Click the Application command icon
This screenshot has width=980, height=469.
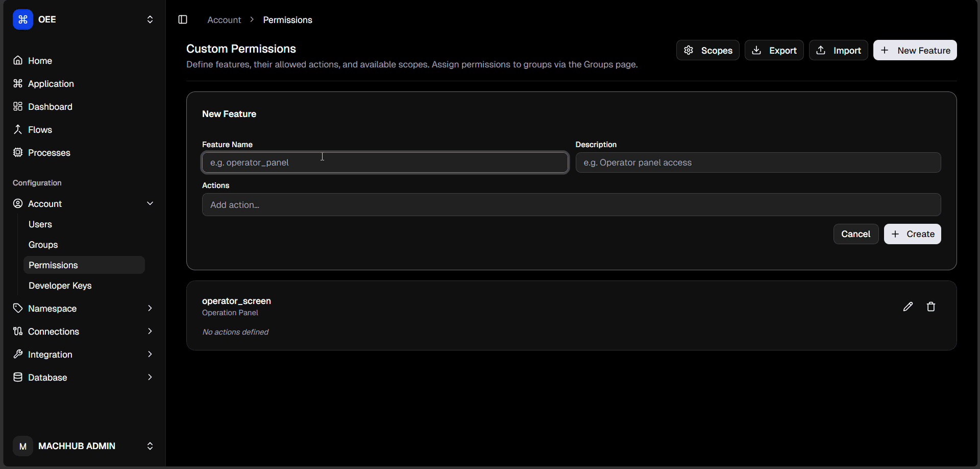(x=18, y=83)
